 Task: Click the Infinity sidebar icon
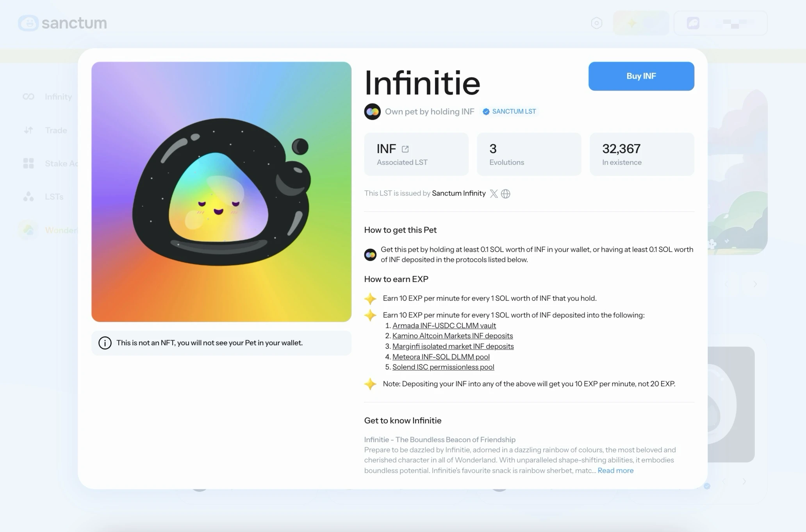coord(29,97)
